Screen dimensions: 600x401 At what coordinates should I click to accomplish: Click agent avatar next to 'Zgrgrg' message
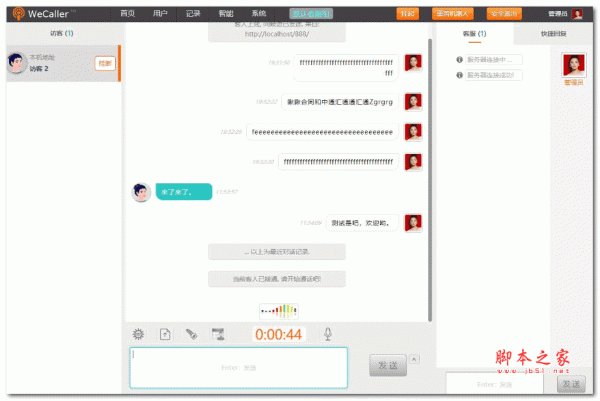413,102
